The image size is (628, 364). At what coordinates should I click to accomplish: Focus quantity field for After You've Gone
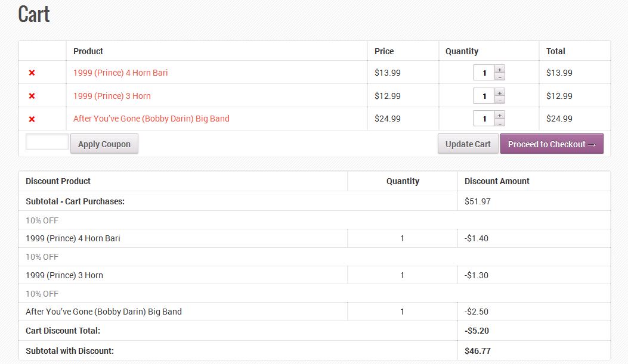[484, 119]
